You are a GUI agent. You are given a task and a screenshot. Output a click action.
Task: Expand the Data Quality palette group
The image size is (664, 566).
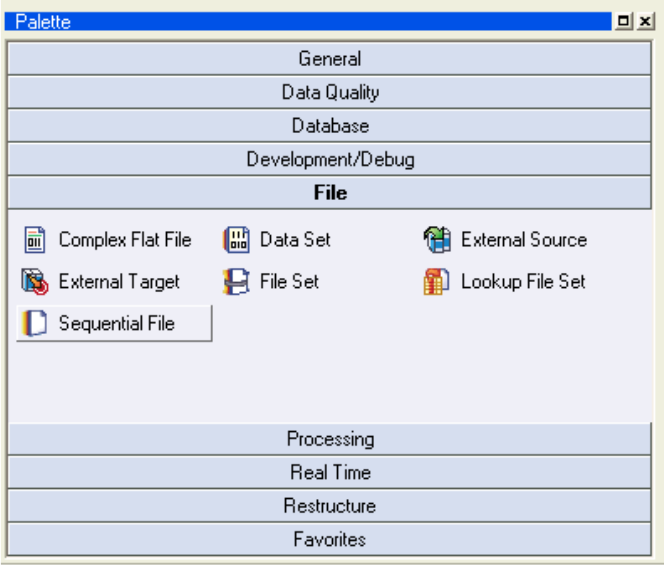330,93
